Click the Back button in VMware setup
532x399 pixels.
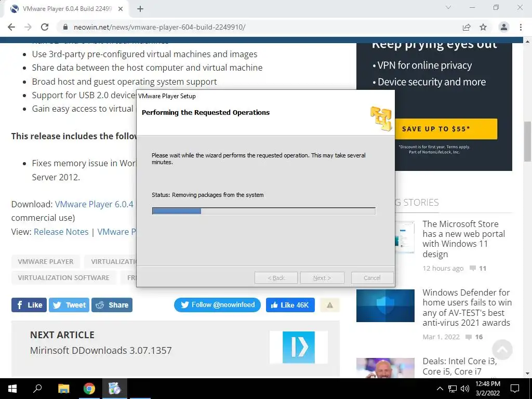click(276, 278)
